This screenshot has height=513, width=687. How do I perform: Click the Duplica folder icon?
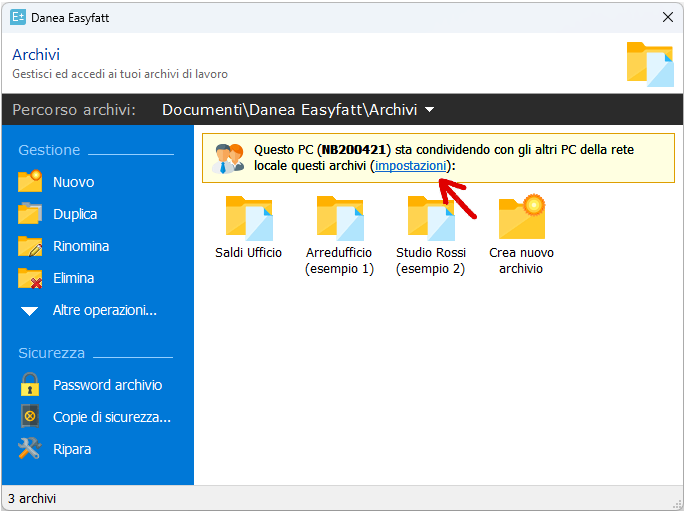pyautogui.click(x=30, y=213)
